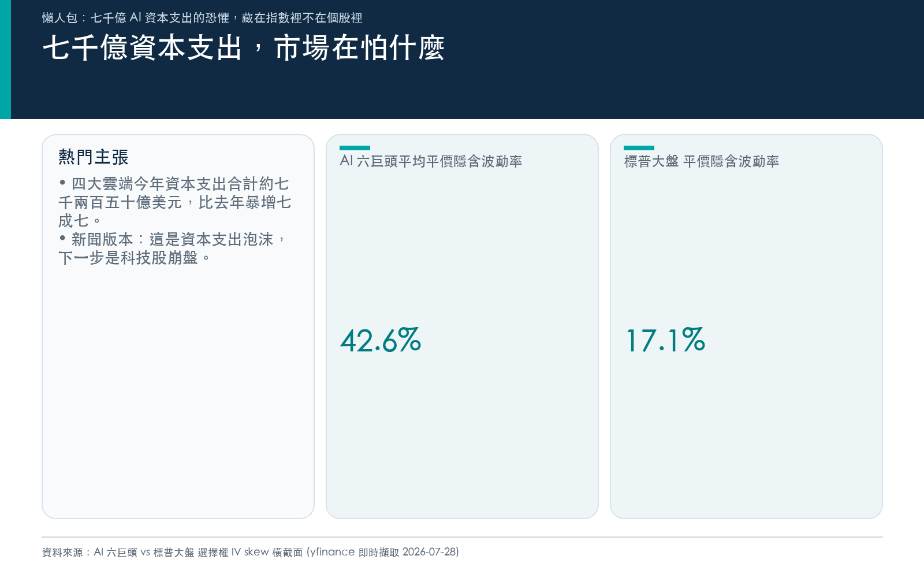Click the subtitle line starting with 懶人包

tap(202, 18)
